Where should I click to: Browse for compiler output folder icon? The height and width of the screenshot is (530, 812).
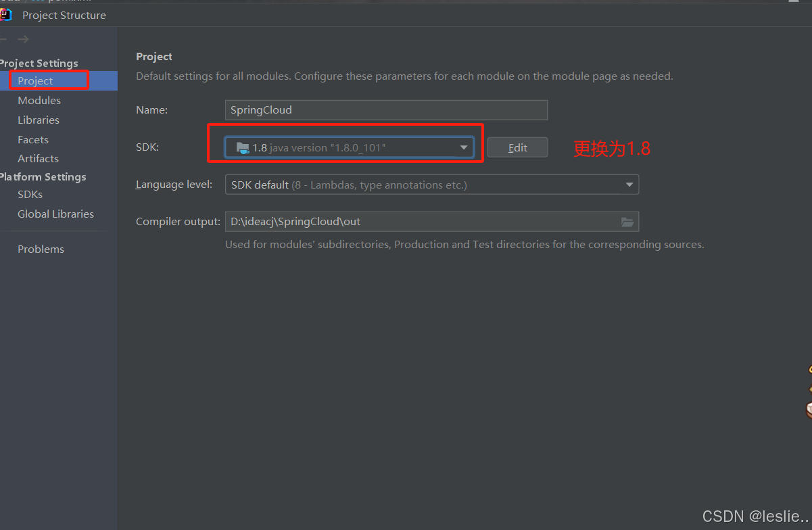(627, 222)
